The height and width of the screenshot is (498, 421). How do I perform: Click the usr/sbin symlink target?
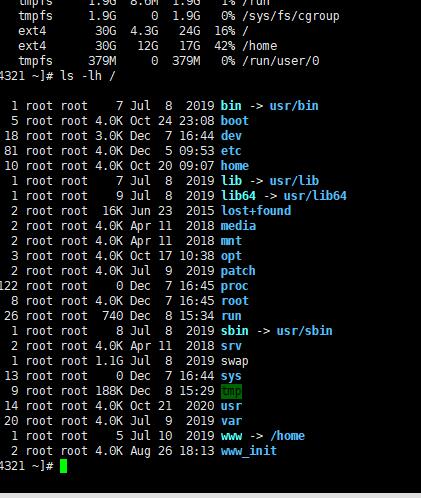[x=305, y=331]
